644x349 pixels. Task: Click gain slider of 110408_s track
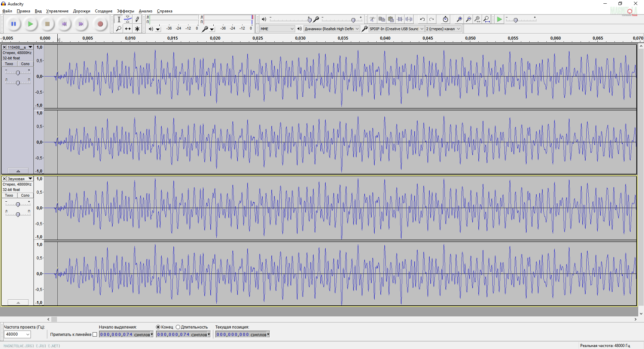coord(18,72)
